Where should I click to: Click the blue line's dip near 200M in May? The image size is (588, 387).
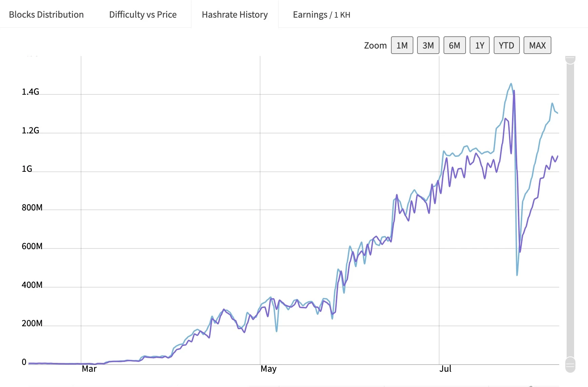[277, 331]
